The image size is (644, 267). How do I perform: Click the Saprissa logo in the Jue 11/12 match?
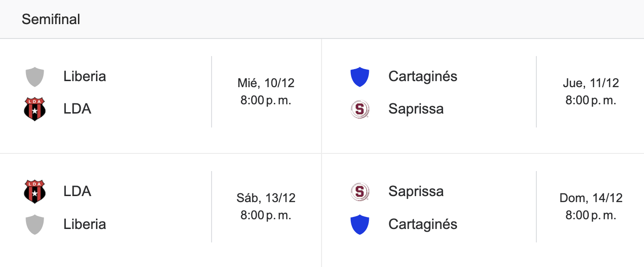point(360,109)
